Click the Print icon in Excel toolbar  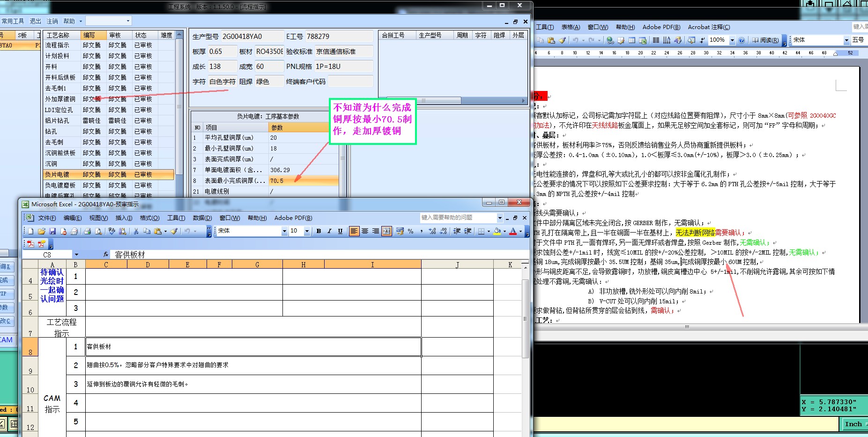87,231
